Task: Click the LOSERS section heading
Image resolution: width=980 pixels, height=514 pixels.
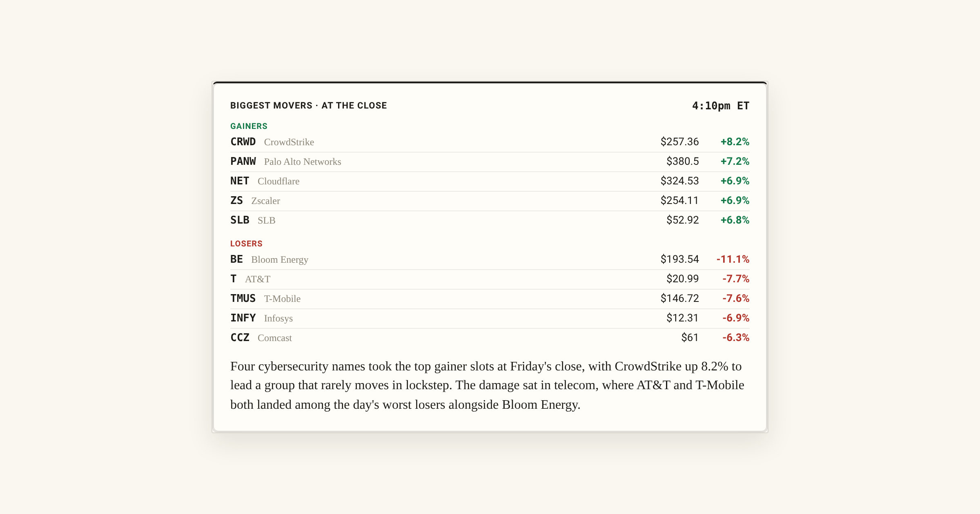Action: (246, 244)
